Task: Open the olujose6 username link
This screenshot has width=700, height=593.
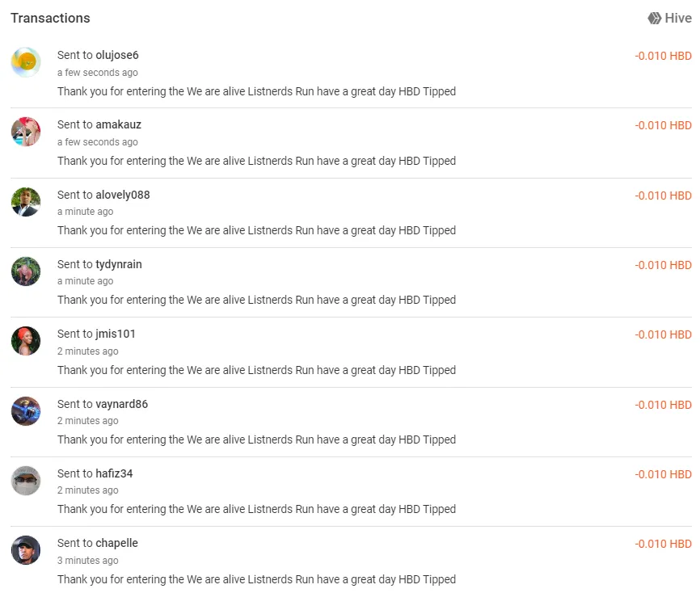Action: click(x=117, y=55)
